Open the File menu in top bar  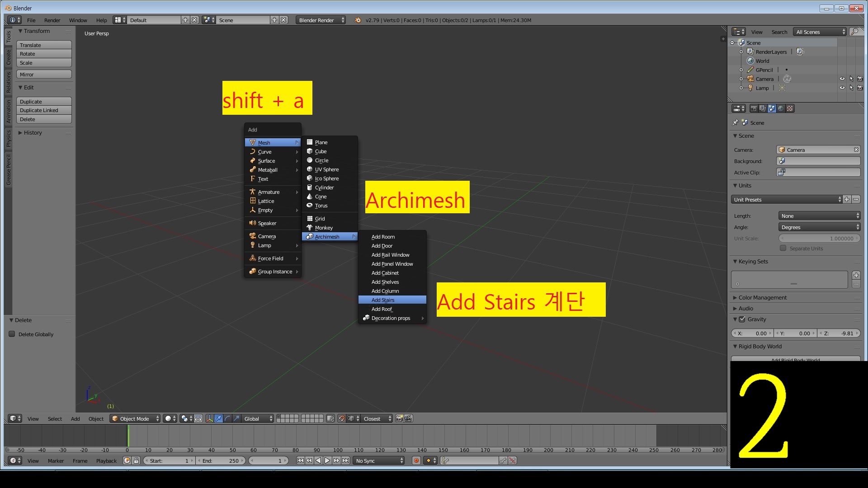click(x=31, y=20)
